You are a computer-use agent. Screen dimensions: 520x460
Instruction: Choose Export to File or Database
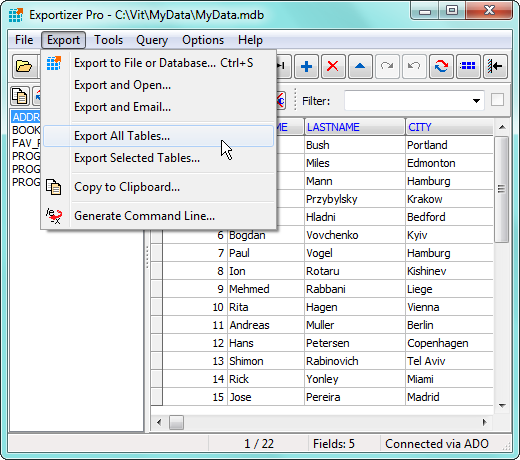click(159, 63)
